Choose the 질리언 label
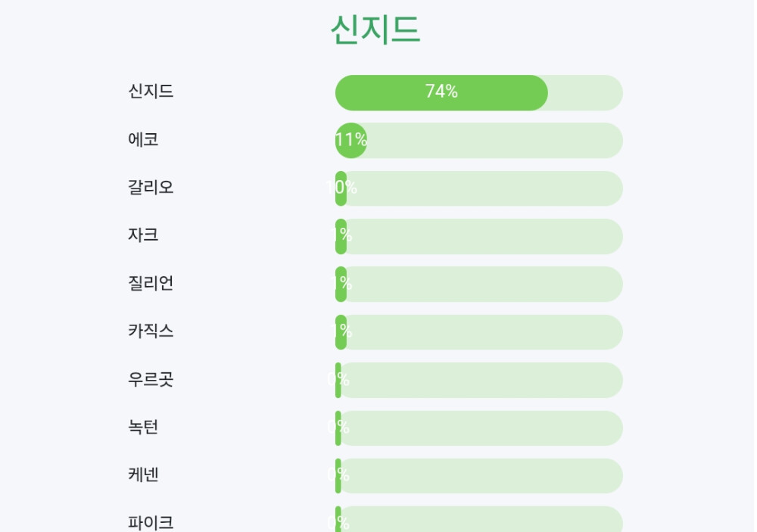 151,283
